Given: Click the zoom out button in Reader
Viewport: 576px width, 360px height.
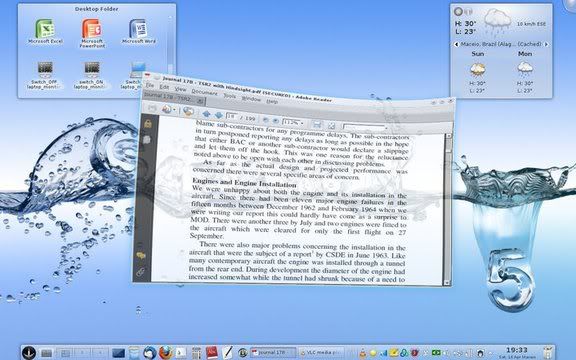Looking at the screenshot, I should [265, 119].
